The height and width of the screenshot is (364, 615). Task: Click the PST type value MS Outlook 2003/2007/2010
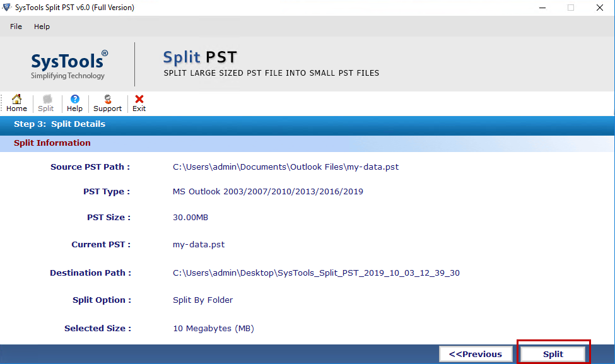click(268, 191)
